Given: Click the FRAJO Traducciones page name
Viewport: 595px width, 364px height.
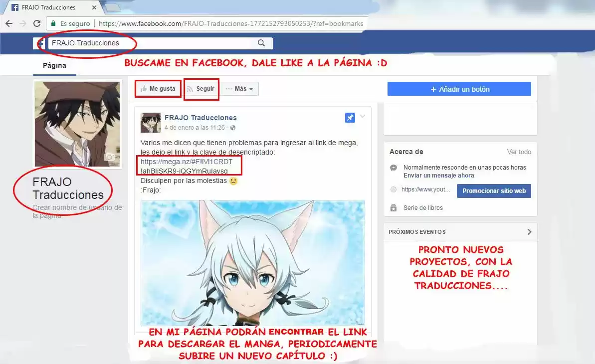Looking at the screenshot, I should [68, 188].
